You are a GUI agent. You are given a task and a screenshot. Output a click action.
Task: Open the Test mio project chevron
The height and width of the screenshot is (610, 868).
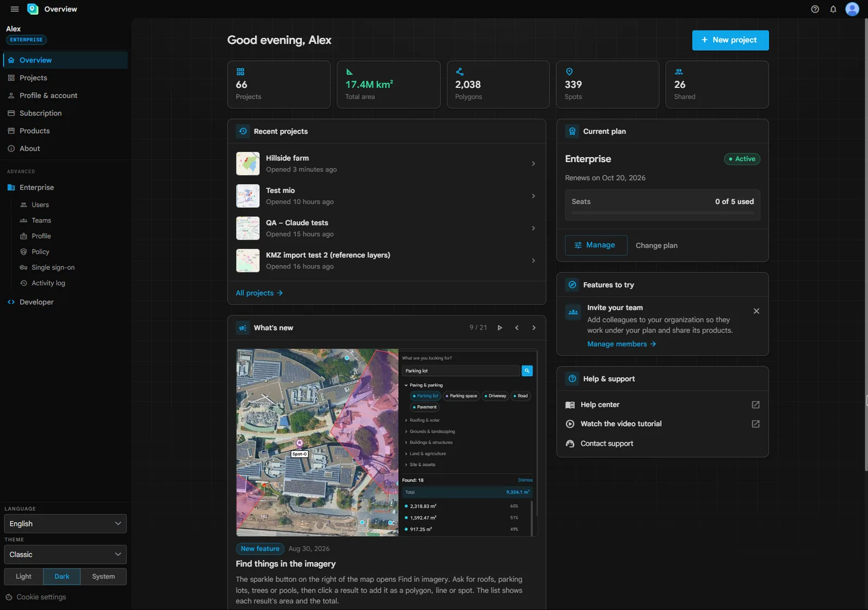pos(533,196)
